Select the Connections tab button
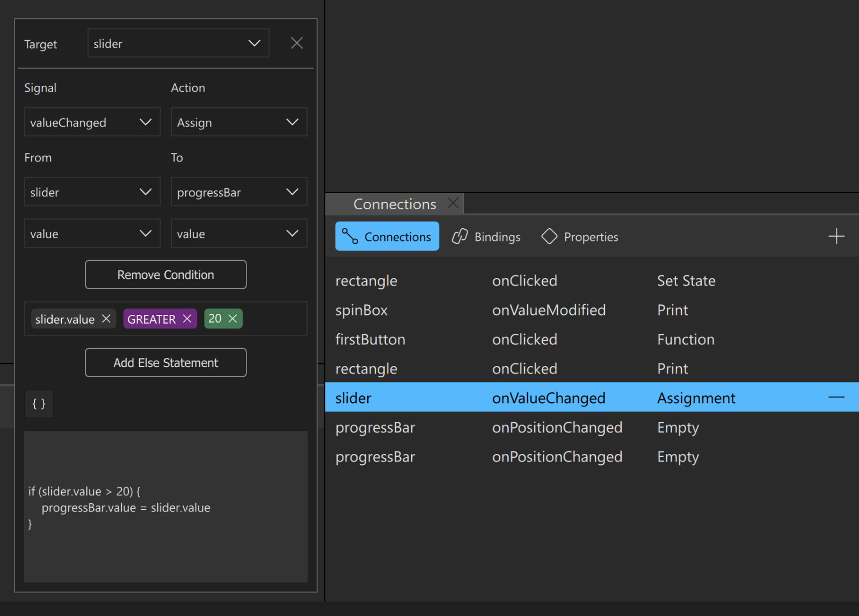This screenshot has height=616, width=859. pyautogui.click(x=387, y=237)
